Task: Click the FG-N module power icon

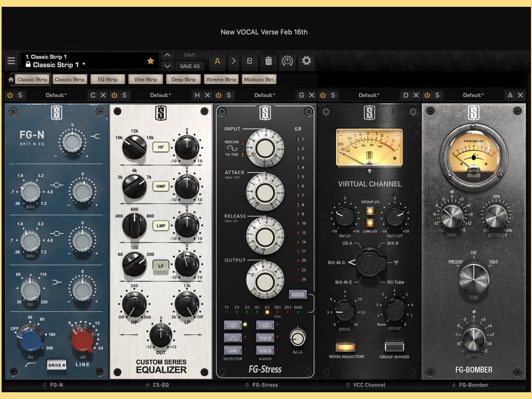Action: click(x=10, y=96)
